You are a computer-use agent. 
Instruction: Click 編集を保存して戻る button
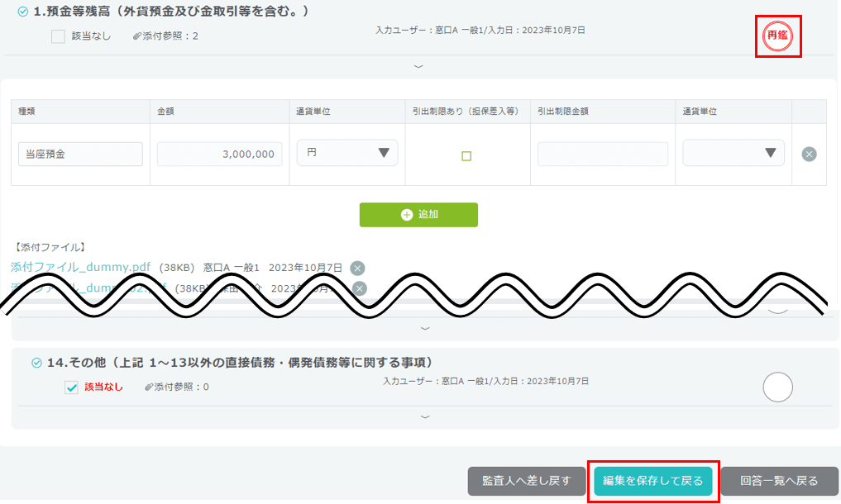pyautogui.click(x=652, y=481)
